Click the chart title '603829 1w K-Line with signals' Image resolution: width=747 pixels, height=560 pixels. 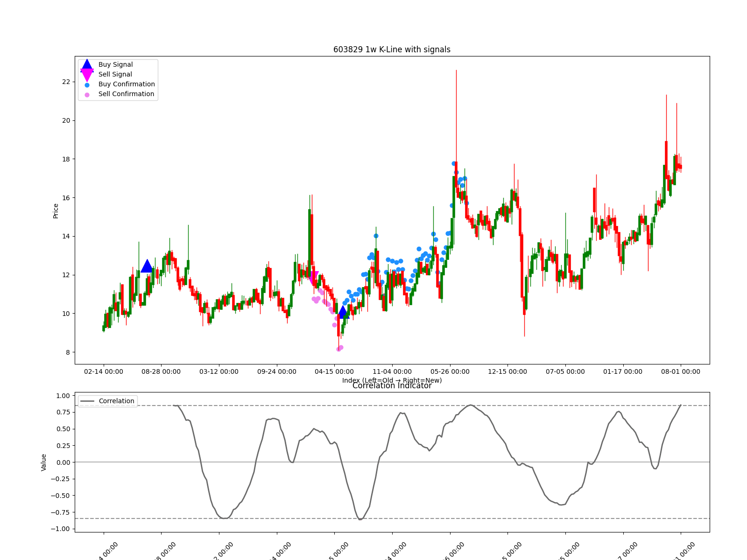click(x=392, y=49)
